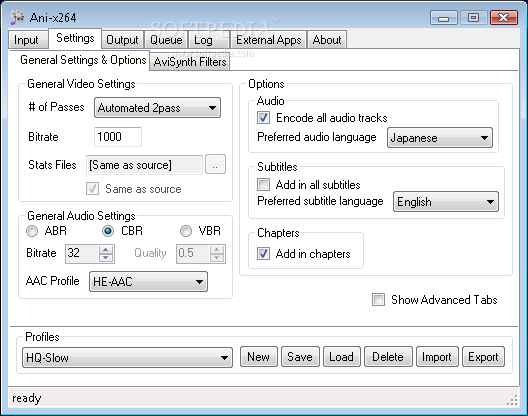Click the 'ready' status bar text

27,398
